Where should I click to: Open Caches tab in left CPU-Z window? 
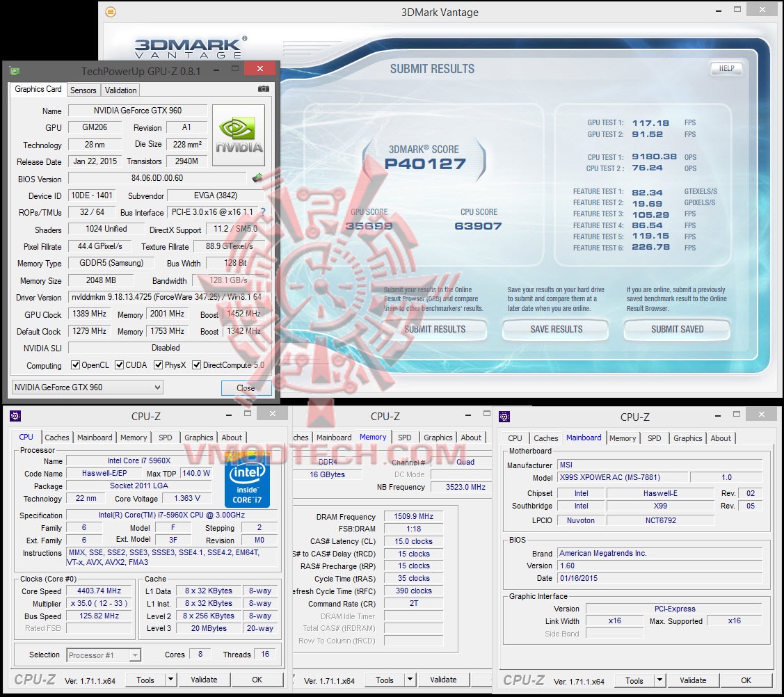pos(57,438)
